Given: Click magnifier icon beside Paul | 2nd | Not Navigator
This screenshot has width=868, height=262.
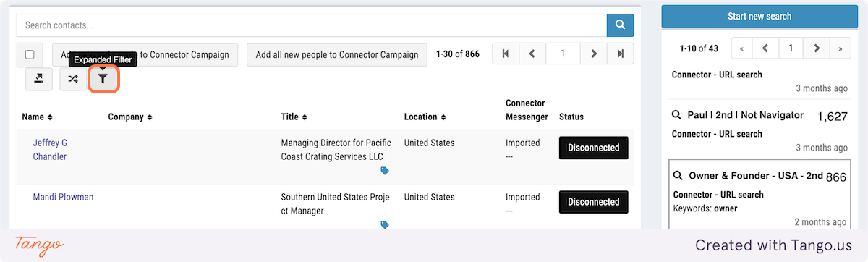Looking at the screenshot, I should (x=677, y=115).
